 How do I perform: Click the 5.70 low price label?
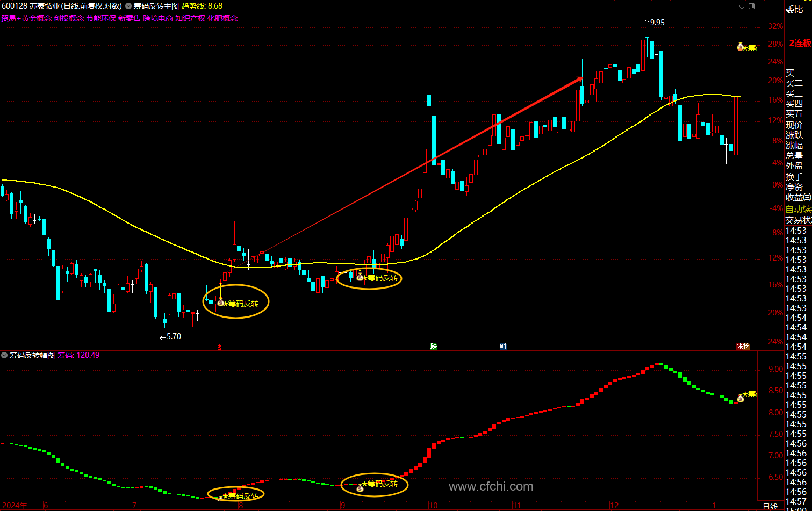pos(174,336)
